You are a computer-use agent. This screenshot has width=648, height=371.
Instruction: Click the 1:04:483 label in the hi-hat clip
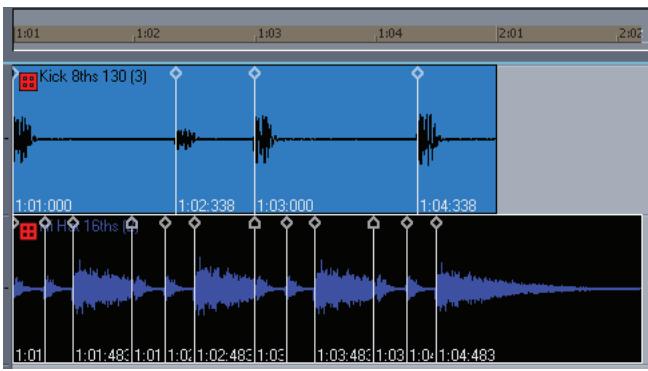pos(467,355)
